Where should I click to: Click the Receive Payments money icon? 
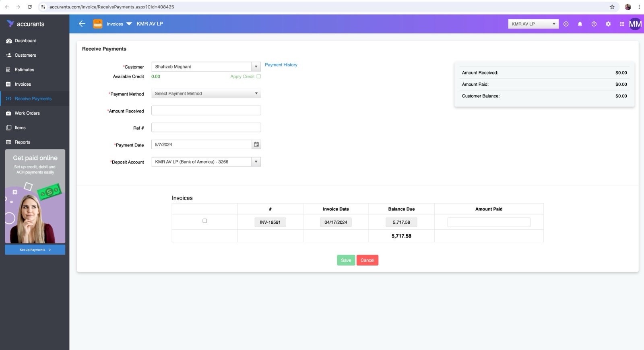tap(8, 99)
